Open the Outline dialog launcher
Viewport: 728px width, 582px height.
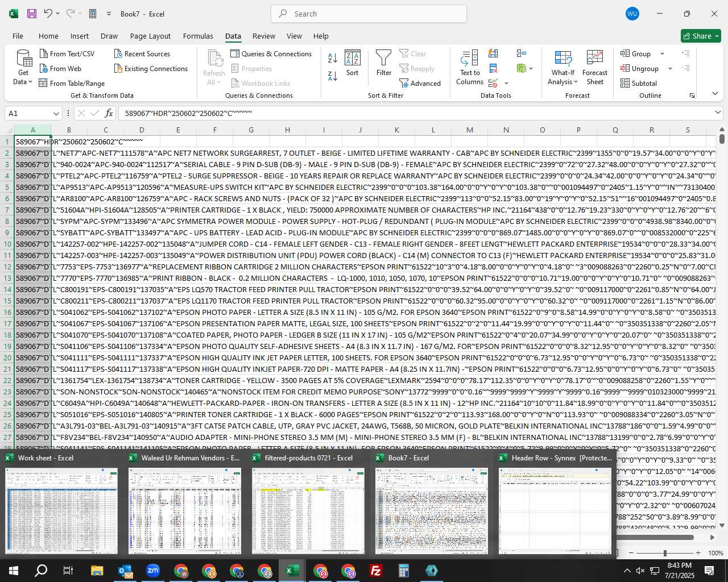coord(692,95)
